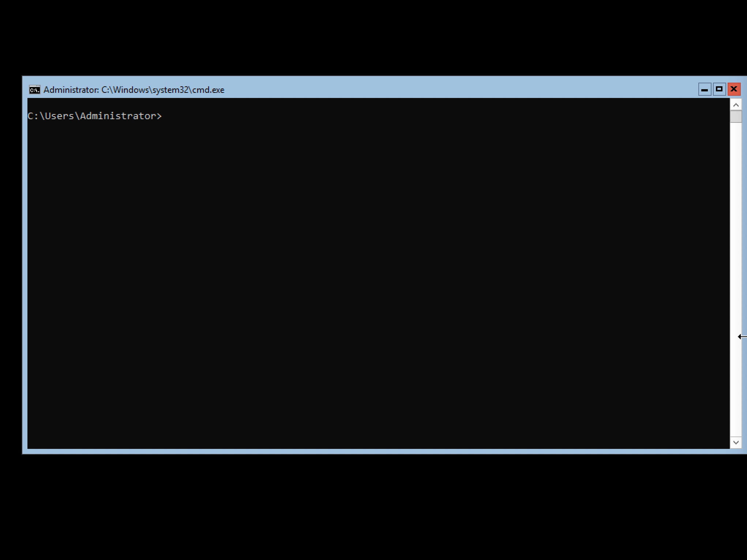This screenshot has height=560, width=747.
Task: Click the C:\Users\Administrator> input field
Action: pyautogui.click(x=166, y=116)
